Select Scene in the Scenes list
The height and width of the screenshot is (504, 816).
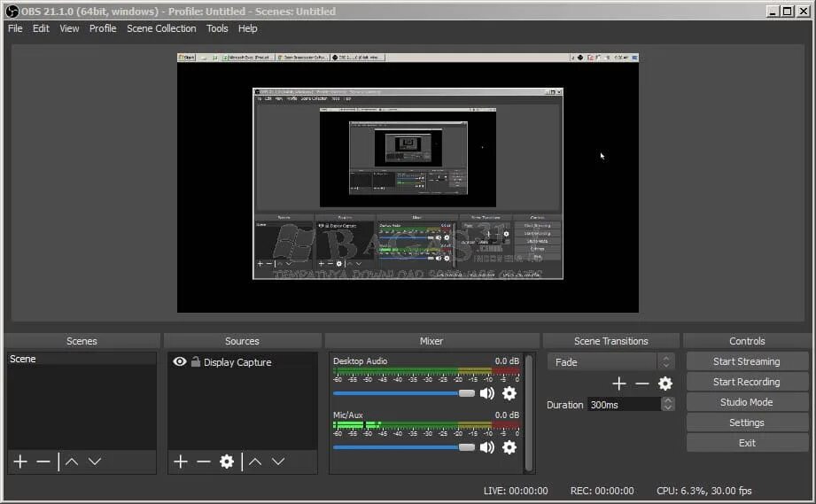point(82,359)
